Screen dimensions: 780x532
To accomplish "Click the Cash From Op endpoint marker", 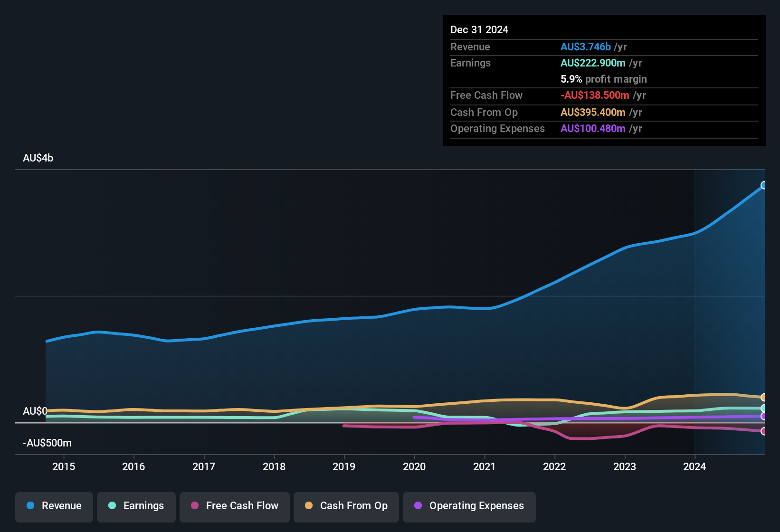I will click(764, 397).
